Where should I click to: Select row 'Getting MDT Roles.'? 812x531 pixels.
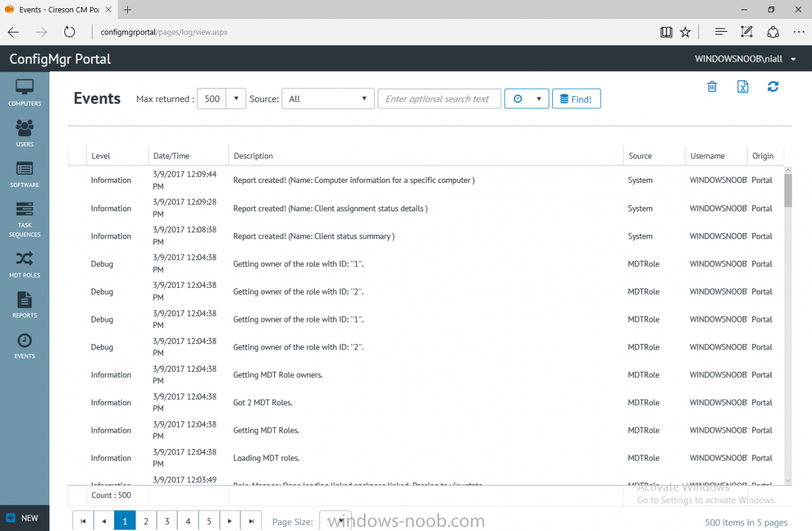point(426,430)
